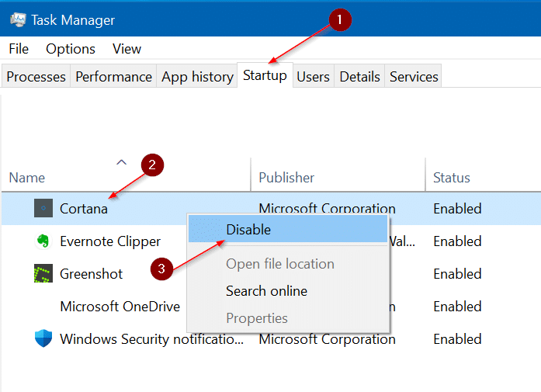541x392 pixels.
Task: Switch to the Processes tab
Action: click(36, 76)
